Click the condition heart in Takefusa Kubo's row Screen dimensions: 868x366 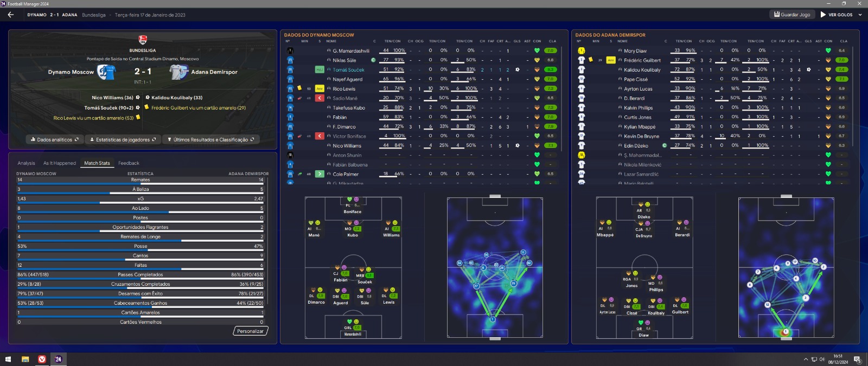(x=537, y=107)
